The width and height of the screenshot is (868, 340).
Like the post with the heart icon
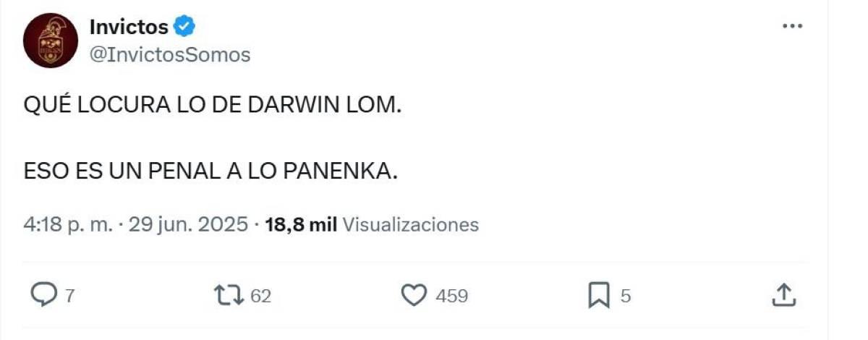coord(414,295)
